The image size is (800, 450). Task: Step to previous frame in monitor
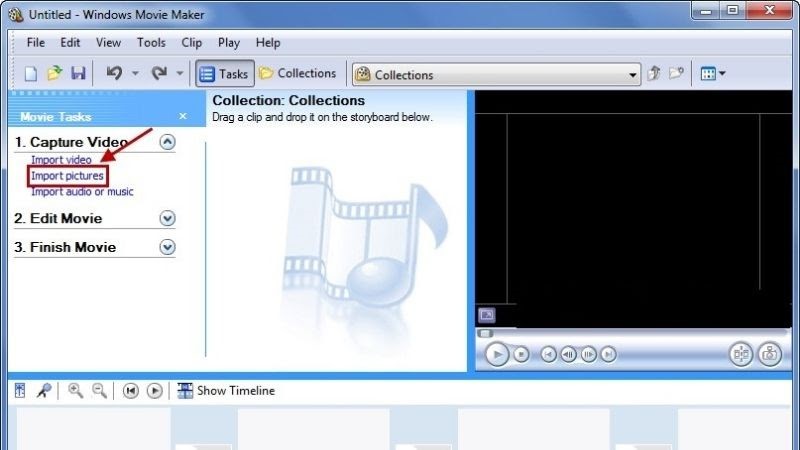coord(568,354)
